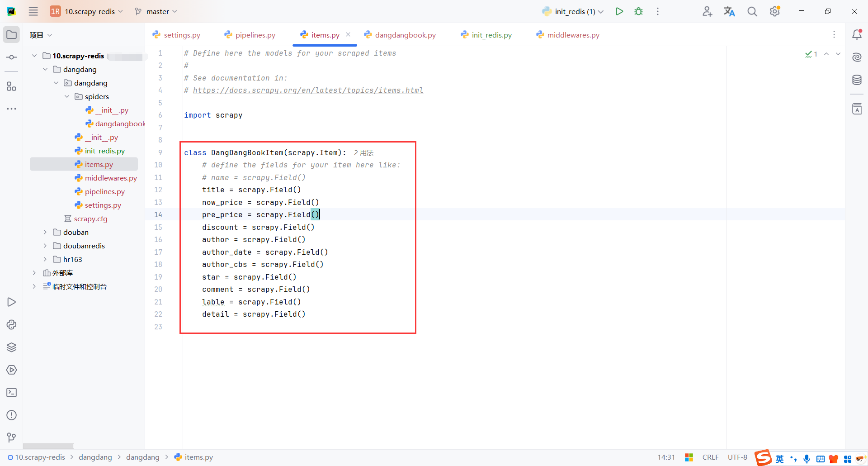
Task: Open the Services tool window
Action: [11, 370]
